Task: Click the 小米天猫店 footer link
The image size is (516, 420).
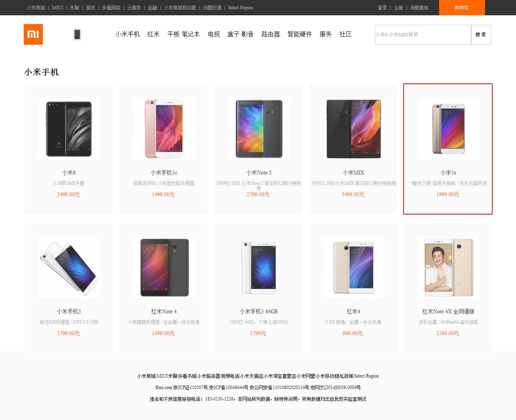Action: click(x=251, y=376)
